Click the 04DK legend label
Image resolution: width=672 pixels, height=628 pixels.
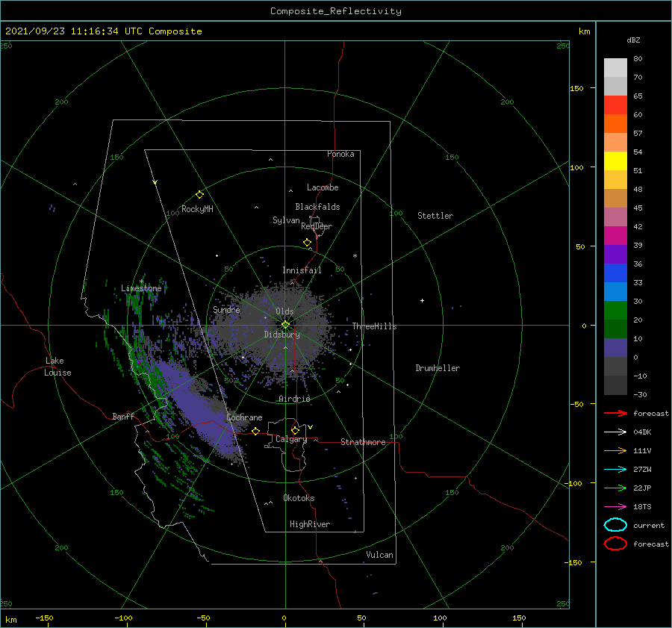coord(642,432)
